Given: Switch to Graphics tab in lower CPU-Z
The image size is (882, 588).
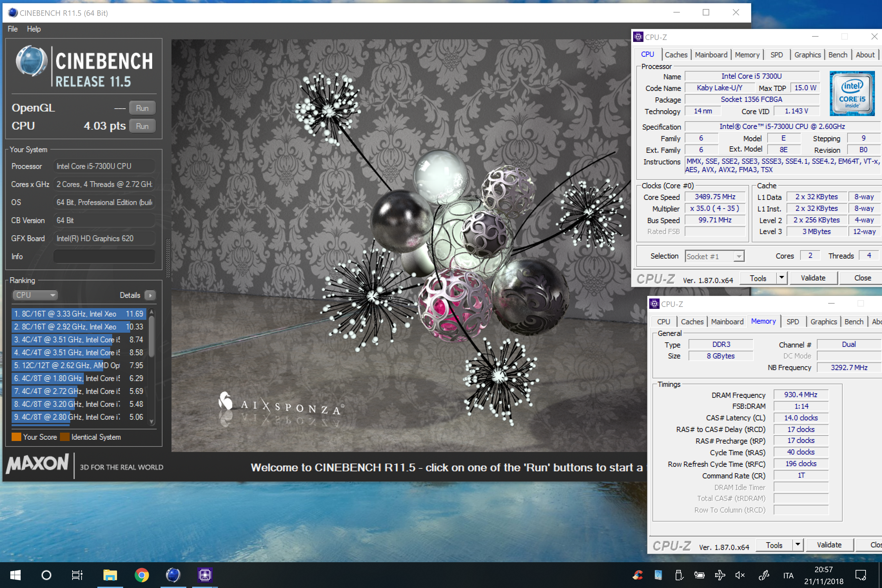Looking at the screenshot, I should click(824, 322).
